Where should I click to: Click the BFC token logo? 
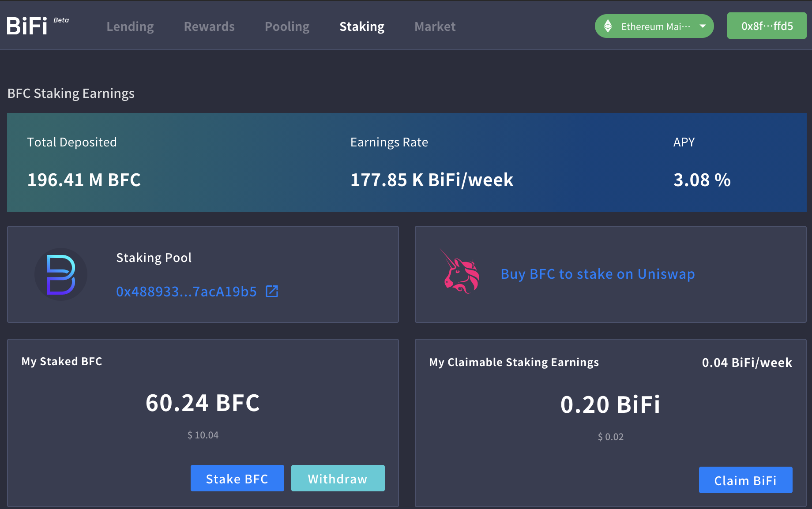61,274
